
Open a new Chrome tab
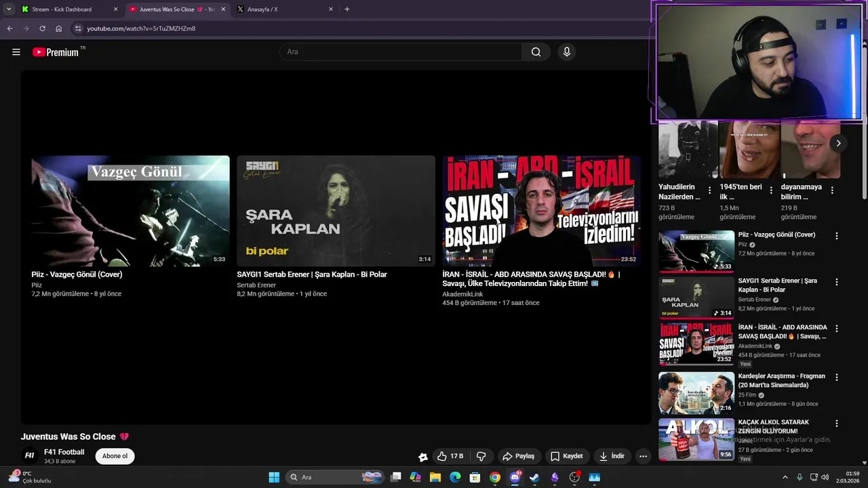(347, 9)
